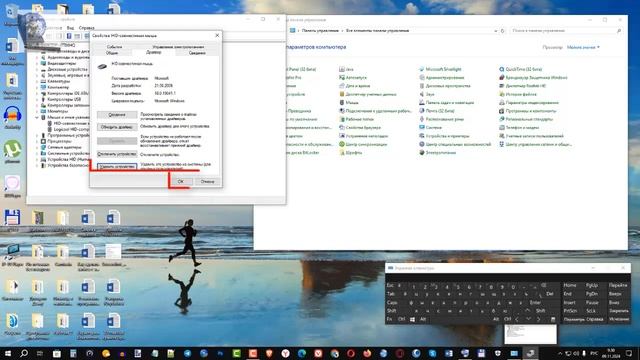
Task: Open Java item in Control Panel
Action: (x=347, y=69)
